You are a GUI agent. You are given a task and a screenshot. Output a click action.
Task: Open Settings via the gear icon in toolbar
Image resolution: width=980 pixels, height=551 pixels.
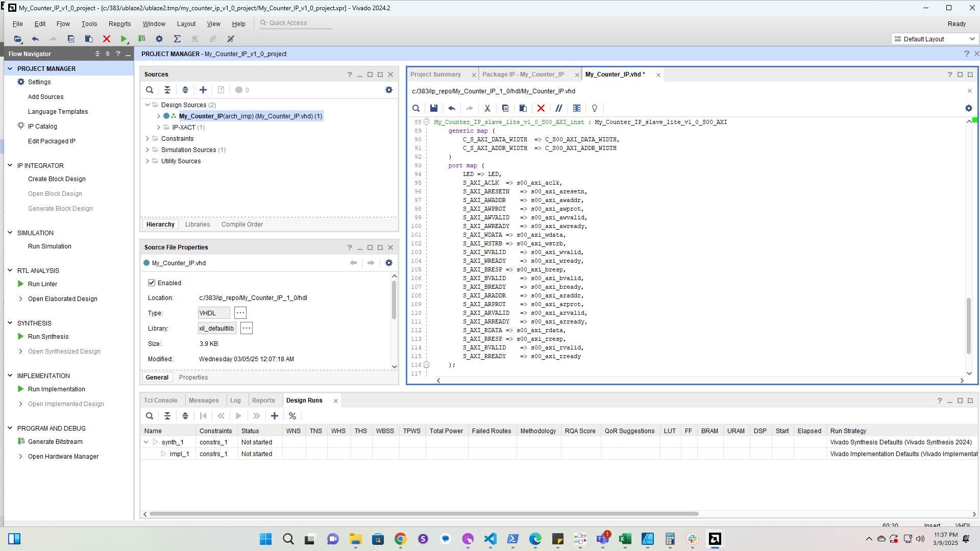point(159,39)
